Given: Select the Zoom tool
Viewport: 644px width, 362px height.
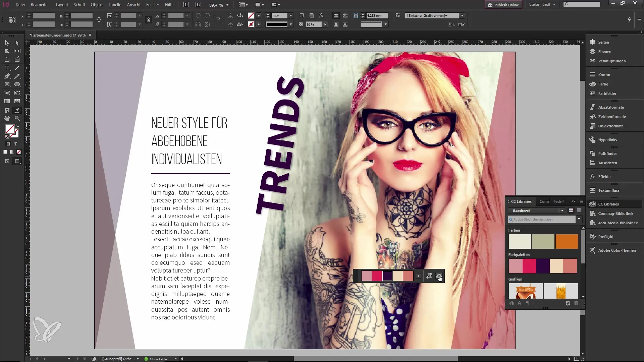Looking at the screenshot, I should coord(17,118).
